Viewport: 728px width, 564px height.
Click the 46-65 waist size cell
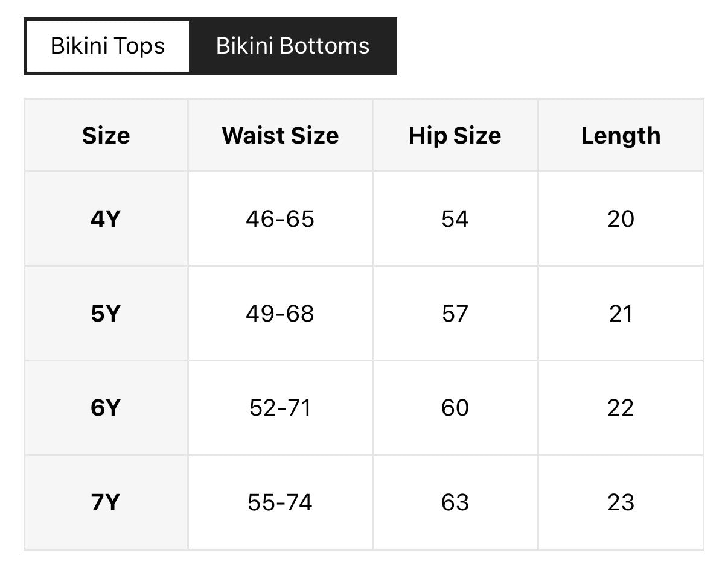280,218
